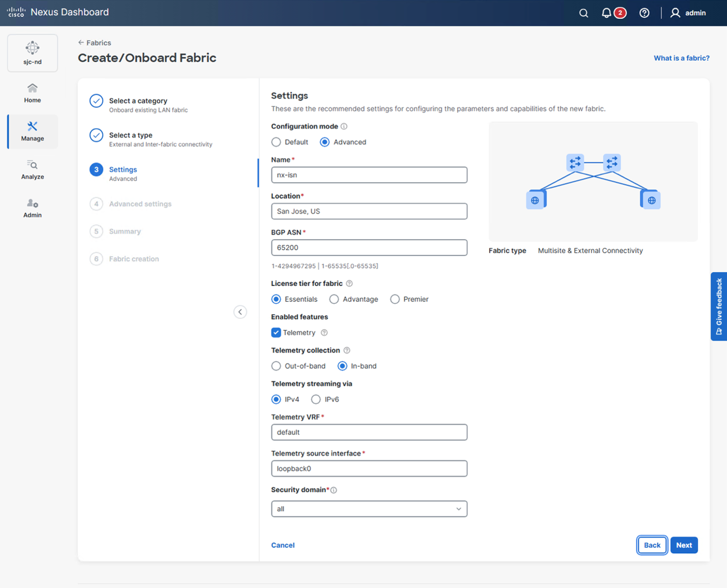Image resolution: width=727 pixels, height=588 pixels.
Task: Click the Back button
Action: tap(652, 545)
